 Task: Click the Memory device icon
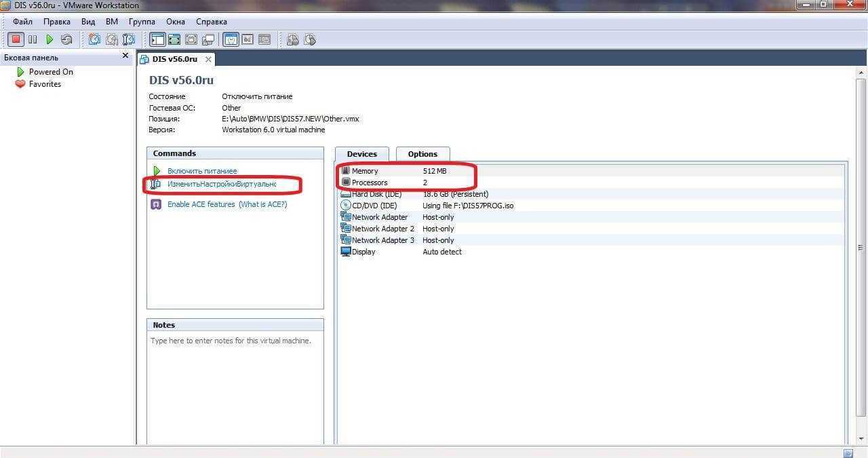click(345, 171)
